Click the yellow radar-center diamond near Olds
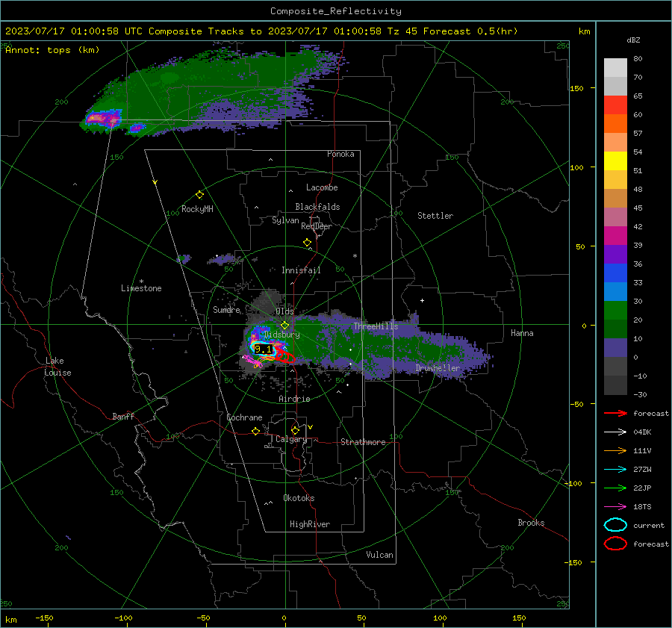Screen dimensions: 672x628 285,326
